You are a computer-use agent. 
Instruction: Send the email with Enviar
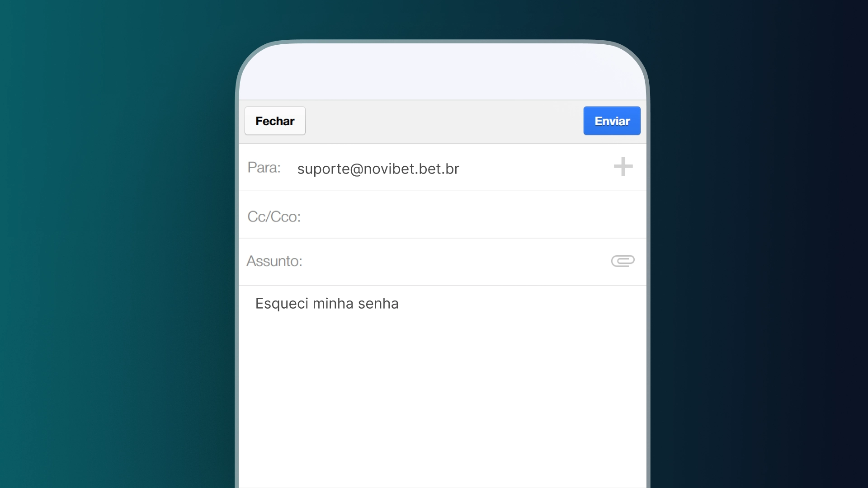pyautogui.click(x=612, y=121)
